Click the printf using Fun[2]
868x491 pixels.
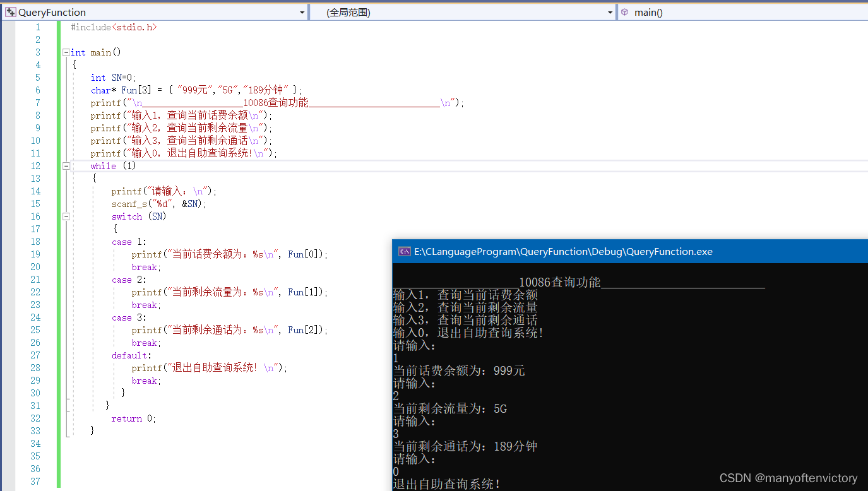(230, 330)
